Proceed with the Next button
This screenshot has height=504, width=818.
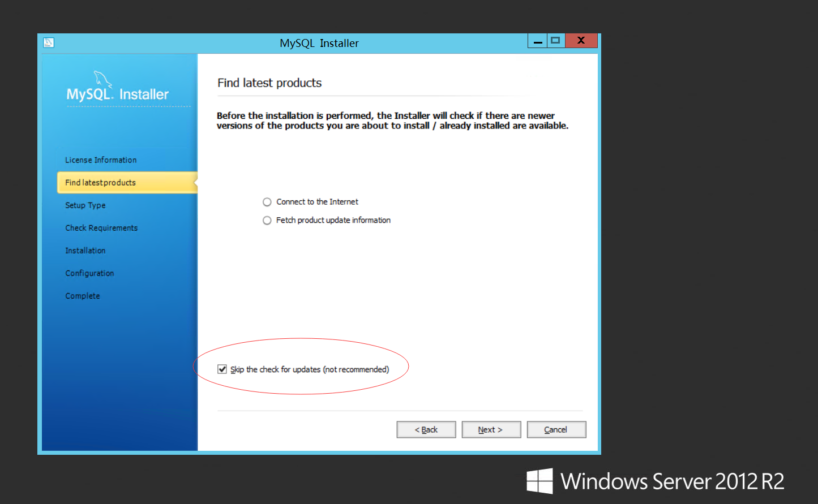click(491, 430)
